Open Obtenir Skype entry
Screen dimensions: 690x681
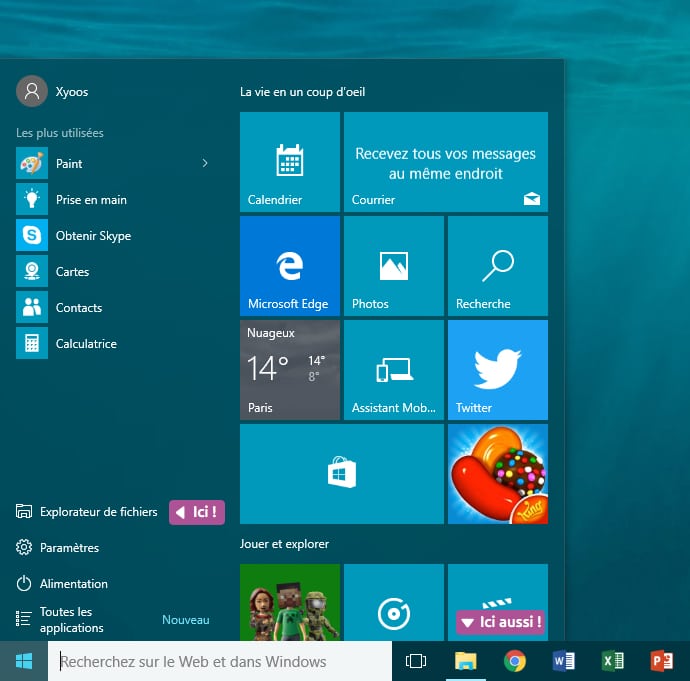(x=114, y=235)
